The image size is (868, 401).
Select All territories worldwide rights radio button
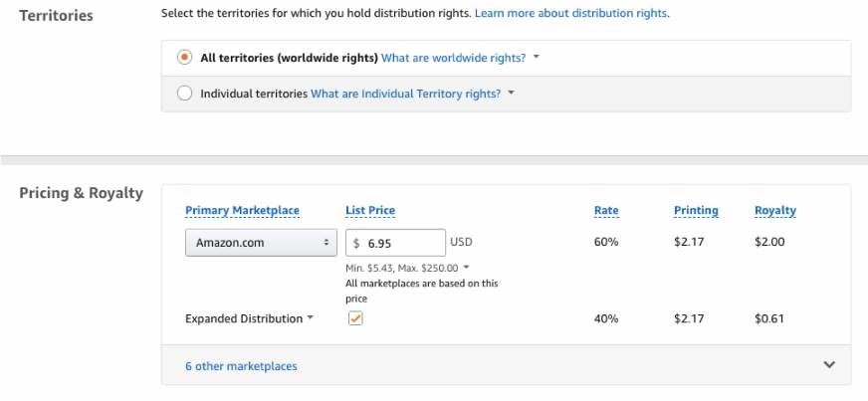184,58
